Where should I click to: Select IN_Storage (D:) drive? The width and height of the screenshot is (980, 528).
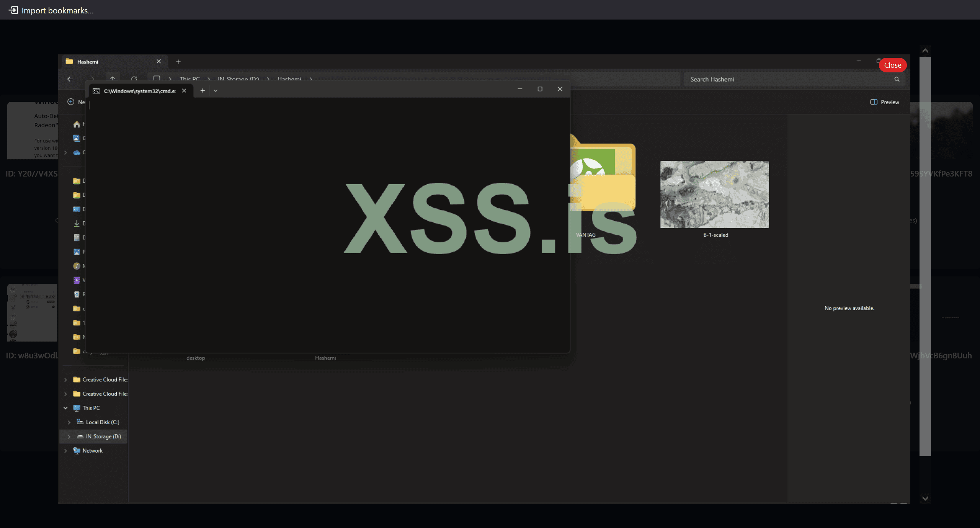[x=103, y=436]
